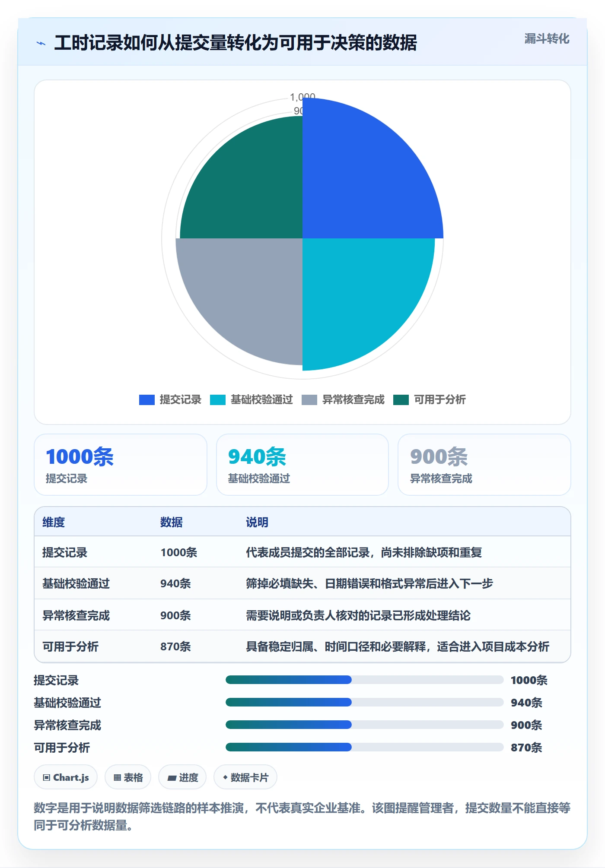Click the 数据卡片 tag chip
The width and height of the screenshot is (605, 868).
245,777
